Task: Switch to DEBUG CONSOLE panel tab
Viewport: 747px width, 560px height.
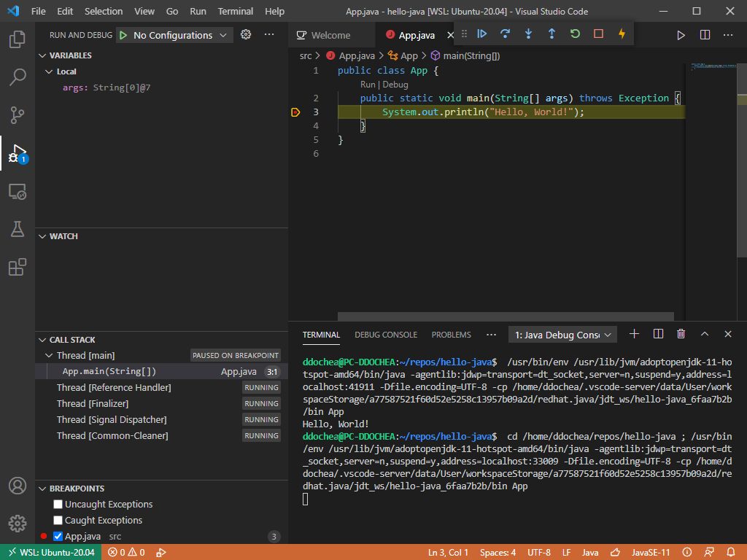Action: pyautogui.click(x=386, y=335)
